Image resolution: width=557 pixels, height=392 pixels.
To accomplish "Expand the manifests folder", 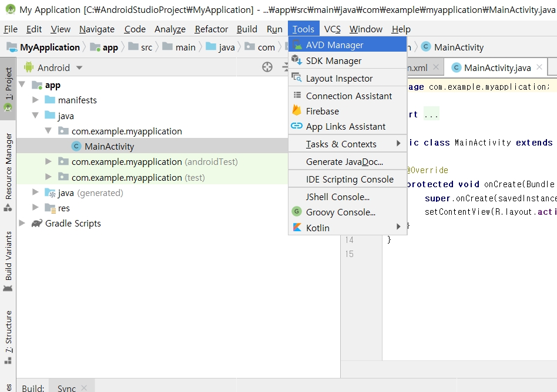I will pyautogui.click(x=35, y=100).
